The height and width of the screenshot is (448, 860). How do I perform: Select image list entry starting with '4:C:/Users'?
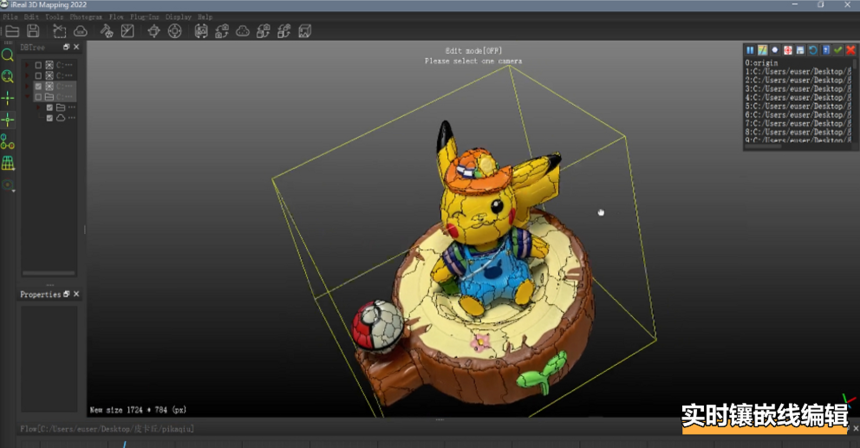(797, 97)
